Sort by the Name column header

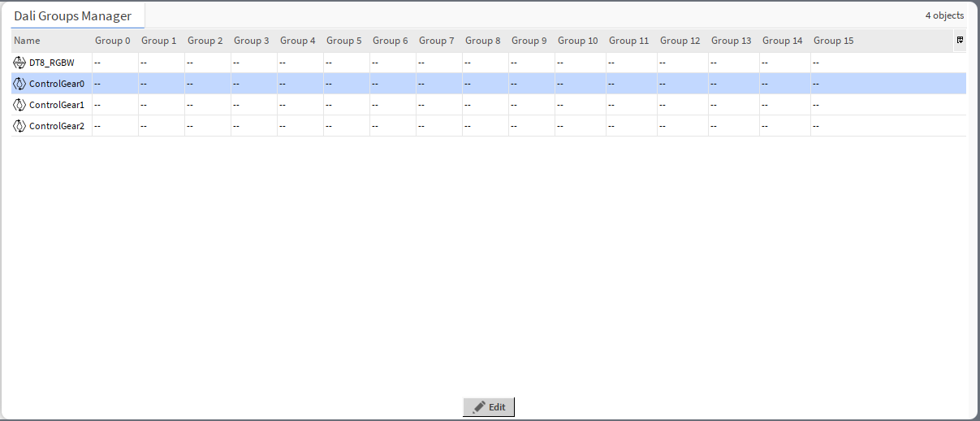coord(51,41)
